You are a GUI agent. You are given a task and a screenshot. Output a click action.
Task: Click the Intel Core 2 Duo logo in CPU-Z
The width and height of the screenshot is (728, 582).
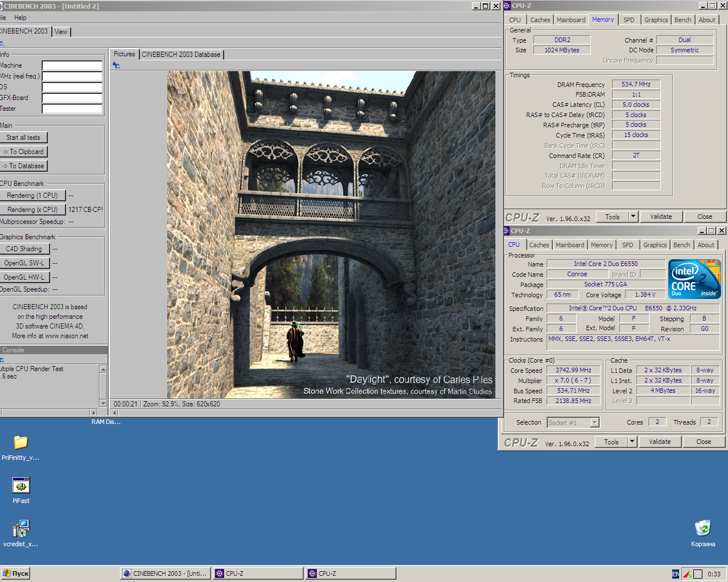point(694,279)
